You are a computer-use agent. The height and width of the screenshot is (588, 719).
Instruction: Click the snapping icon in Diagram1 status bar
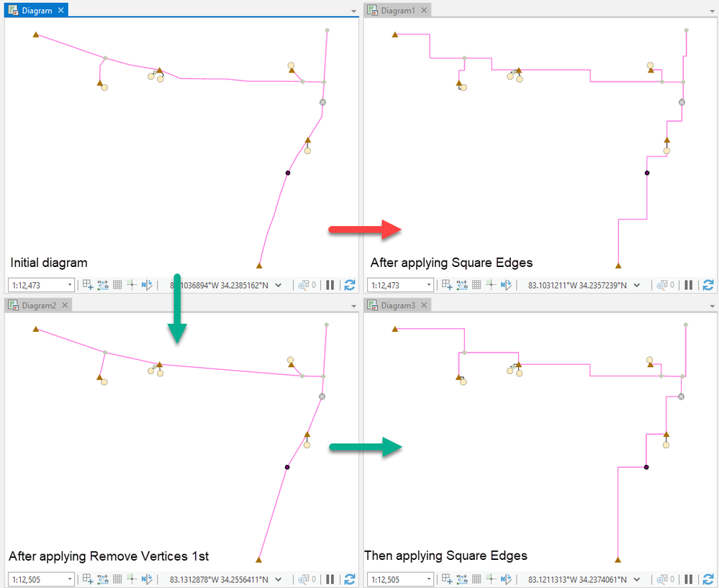(462, 285)
